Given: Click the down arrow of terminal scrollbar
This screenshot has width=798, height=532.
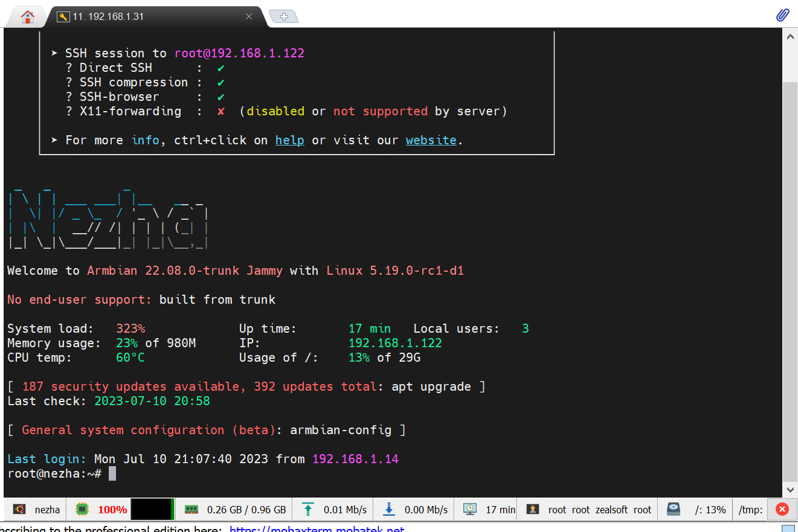Looking at the screenshot, I should (x=790, y=490).
